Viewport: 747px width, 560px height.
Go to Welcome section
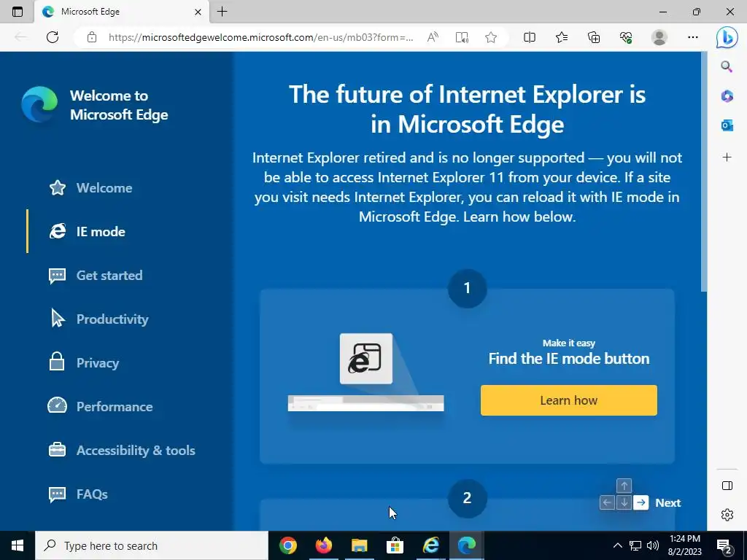tap(90, 187)
